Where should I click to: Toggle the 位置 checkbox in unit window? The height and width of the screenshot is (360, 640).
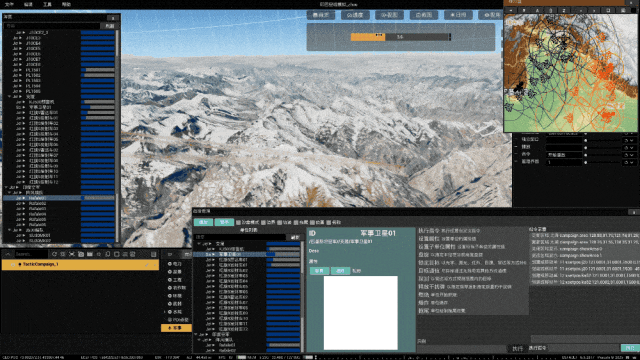point(312,222)
